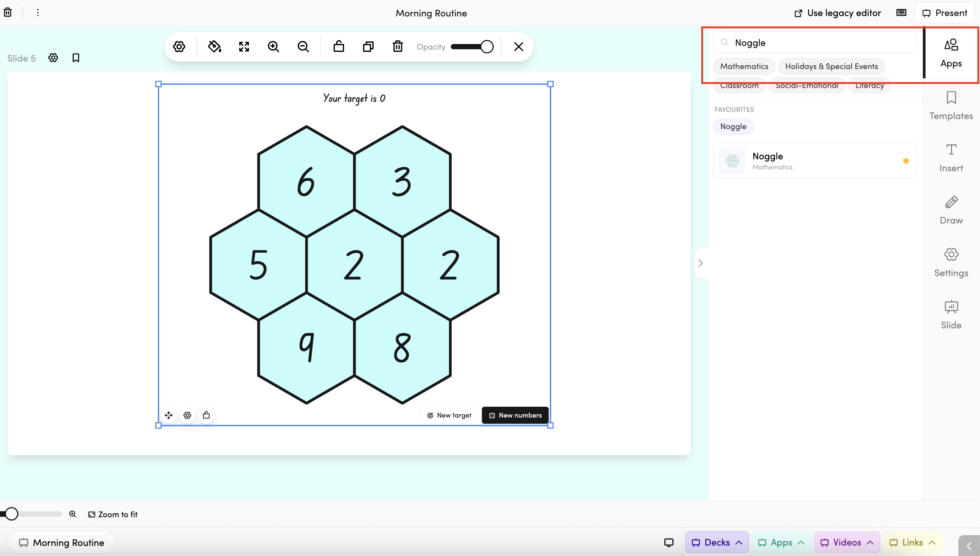
Task: Click the New numbers button
Action: tap(515, 415)
